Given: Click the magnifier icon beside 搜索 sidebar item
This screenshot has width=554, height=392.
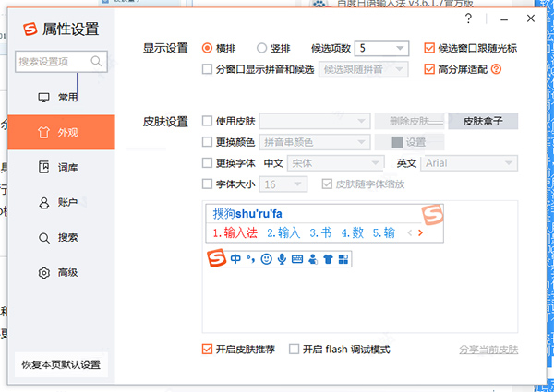Looking at the screenshot, I should coord(43,237).
